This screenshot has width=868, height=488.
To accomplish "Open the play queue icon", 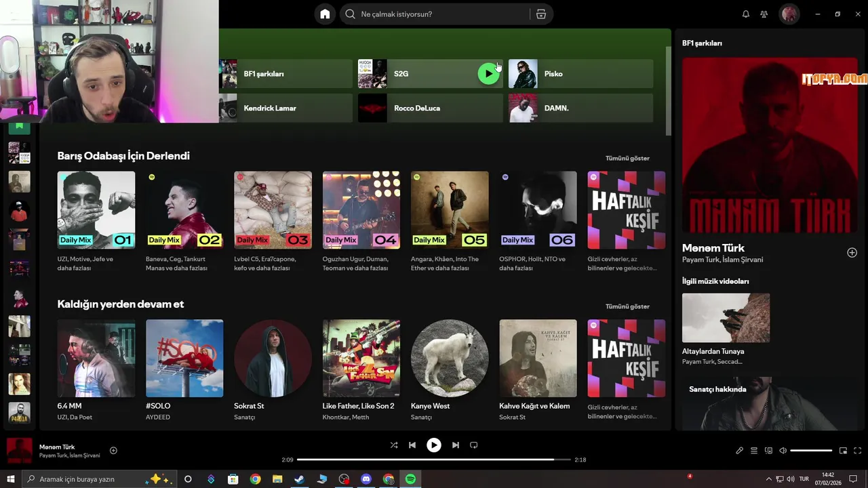I will click(x=754, y=451).
